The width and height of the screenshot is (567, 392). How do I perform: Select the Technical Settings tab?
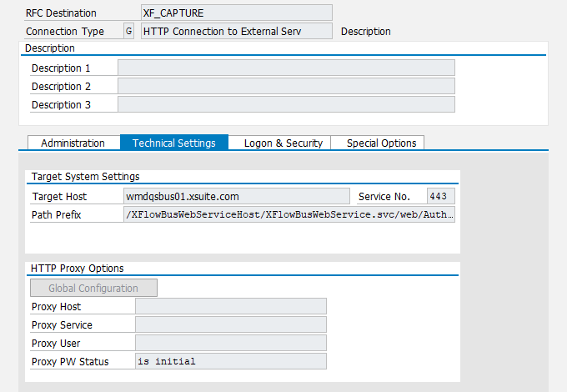tap(174, 143)
